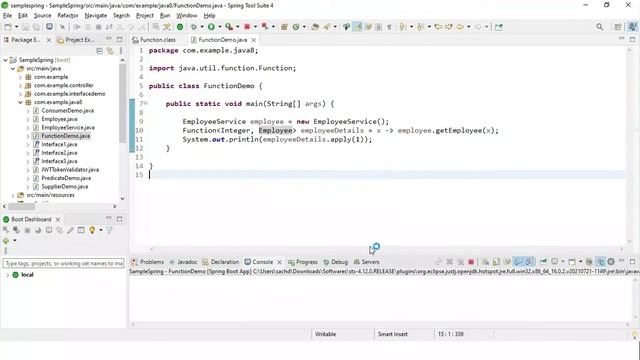Click the light bulb icon in Boot Dashboard
The height and width of the screenshot is (360, 640).
click(x=92, y=230)
